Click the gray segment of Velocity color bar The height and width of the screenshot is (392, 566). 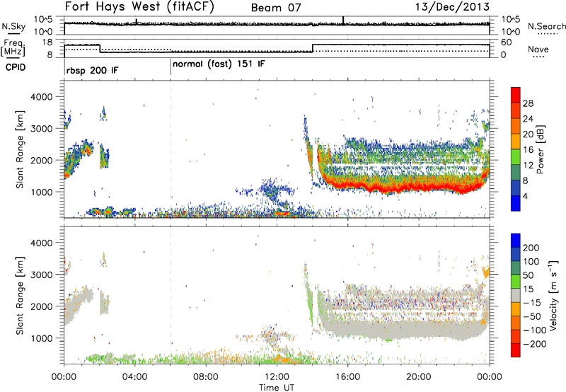pos(516,296)
